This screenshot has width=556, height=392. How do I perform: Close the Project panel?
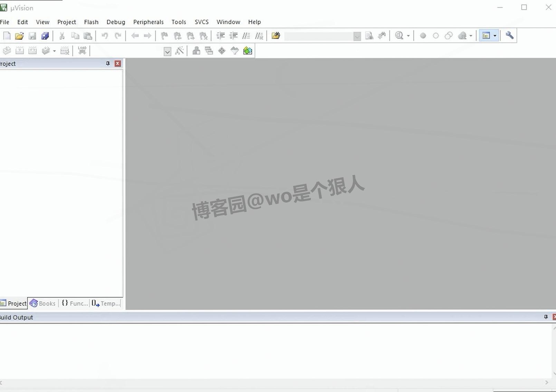tap(118, 63)
